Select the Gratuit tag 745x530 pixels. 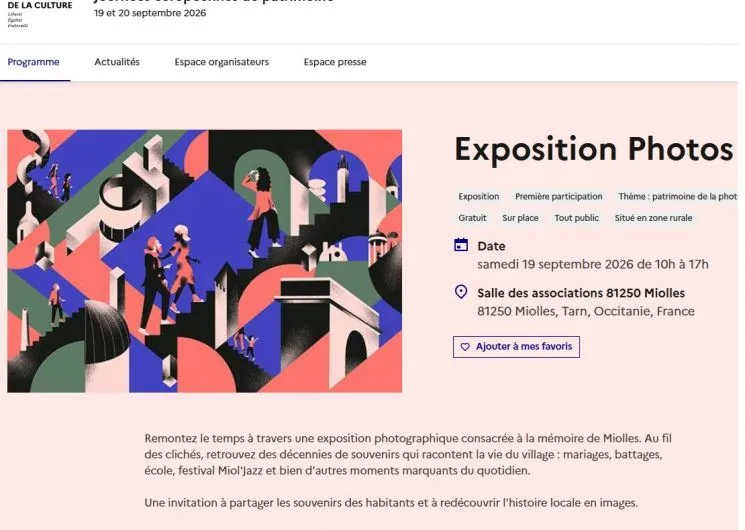pyautogui.click(x=472, y=218)
